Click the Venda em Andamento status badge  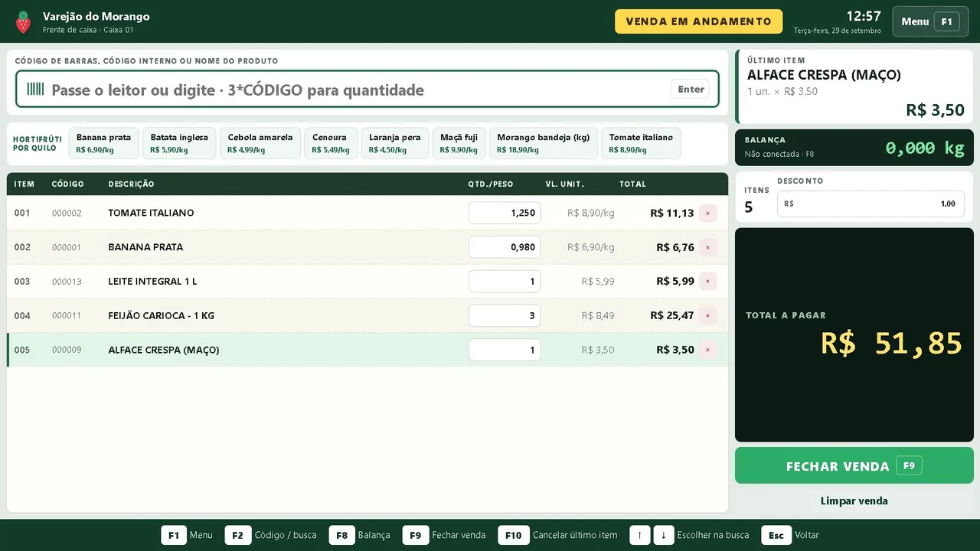(698, 21)
